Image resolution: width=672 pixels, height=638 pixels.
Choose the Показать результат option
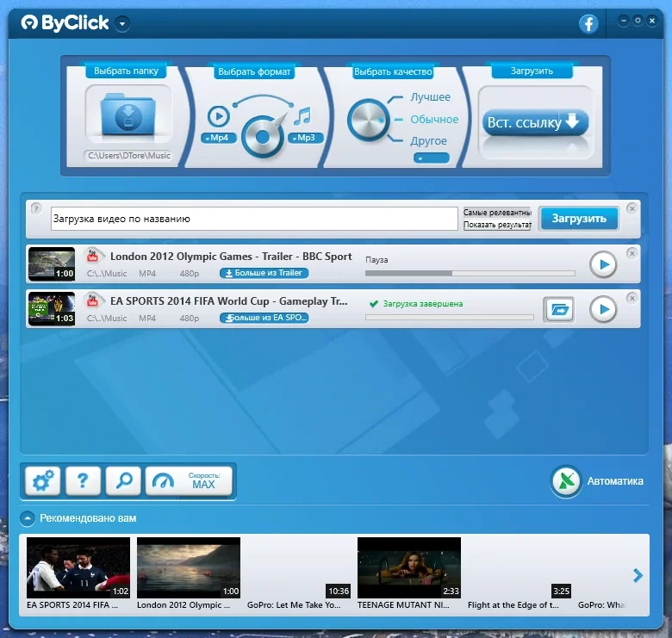pyautogui.click(x=497, y=225)
